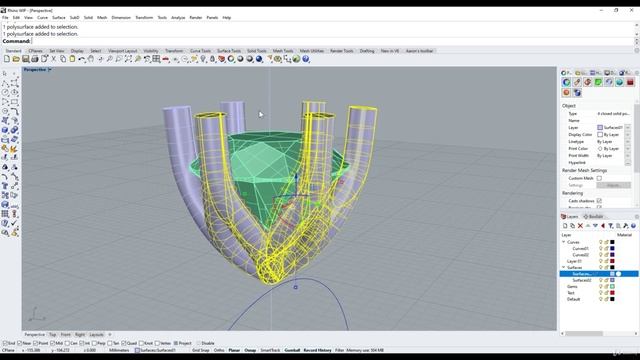The image size is (640, 360).
Task: Click the light bulb Hide/Show icon
Action: 203,59
